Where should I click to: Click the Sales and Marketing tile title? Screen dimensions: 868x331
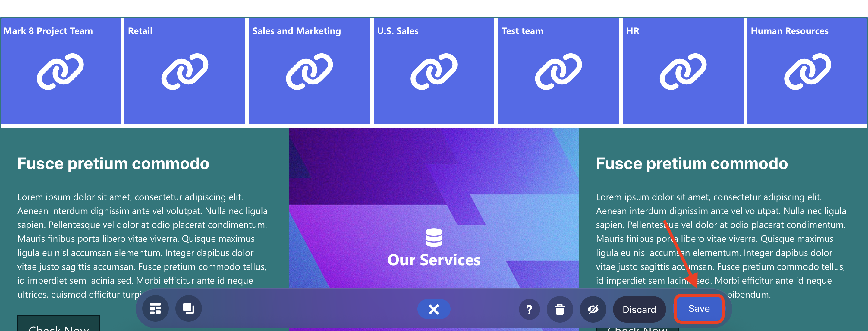click(x=297, y=31)
